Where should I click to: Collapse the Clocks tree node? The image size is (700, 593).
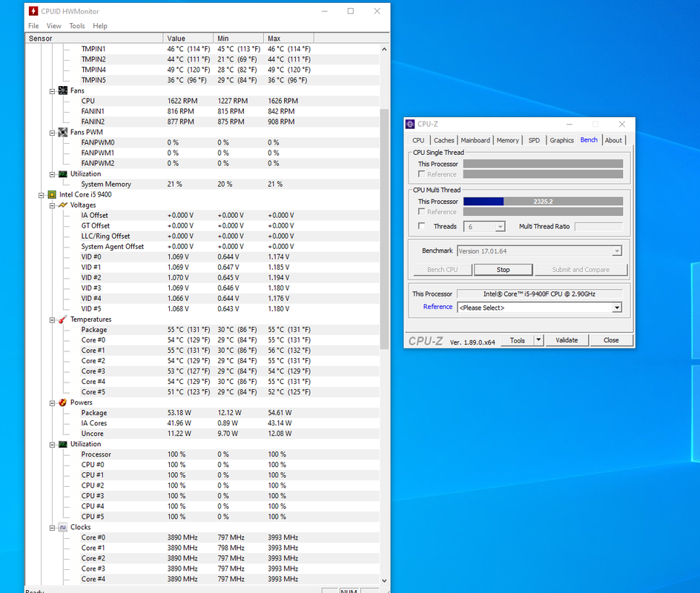point(52,528)
